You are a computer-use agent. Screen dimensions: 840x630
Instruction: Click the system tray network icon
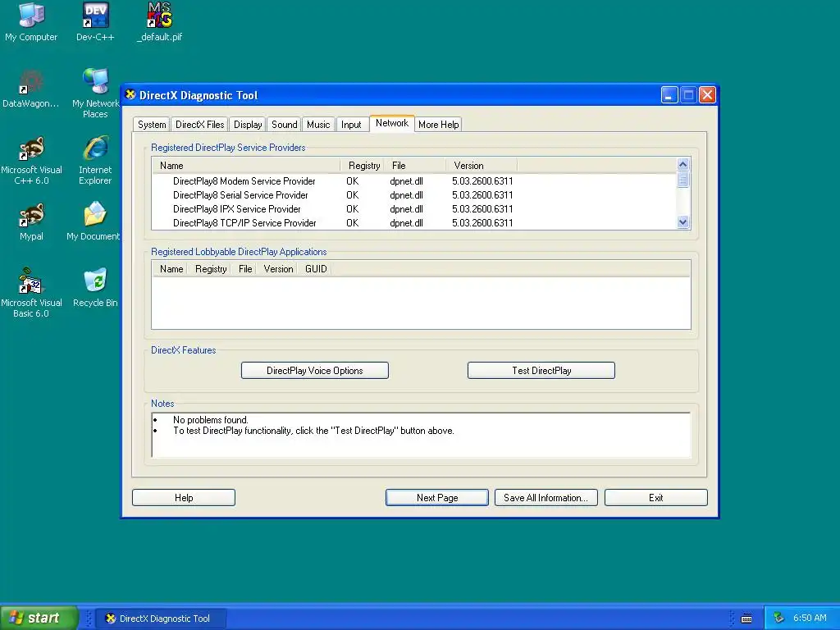779,618
